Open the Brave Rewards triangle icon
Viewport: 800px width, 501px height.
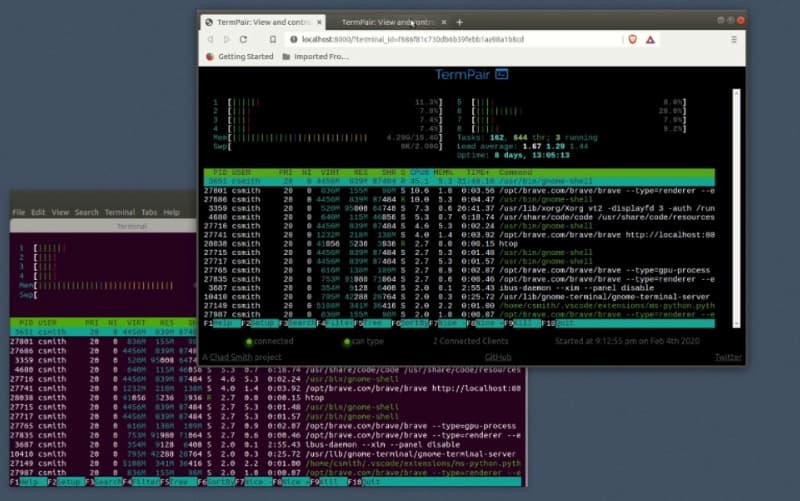tap(650, 39)
